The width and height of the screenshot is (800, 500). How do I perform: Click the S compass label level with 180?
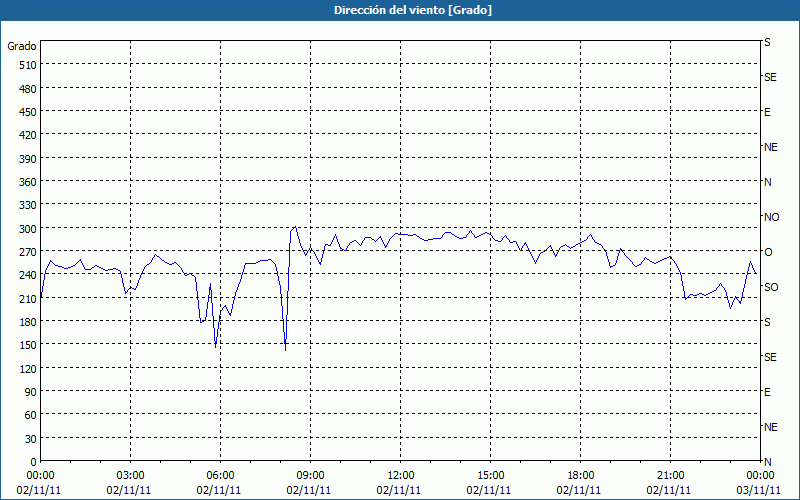(767, 322)
